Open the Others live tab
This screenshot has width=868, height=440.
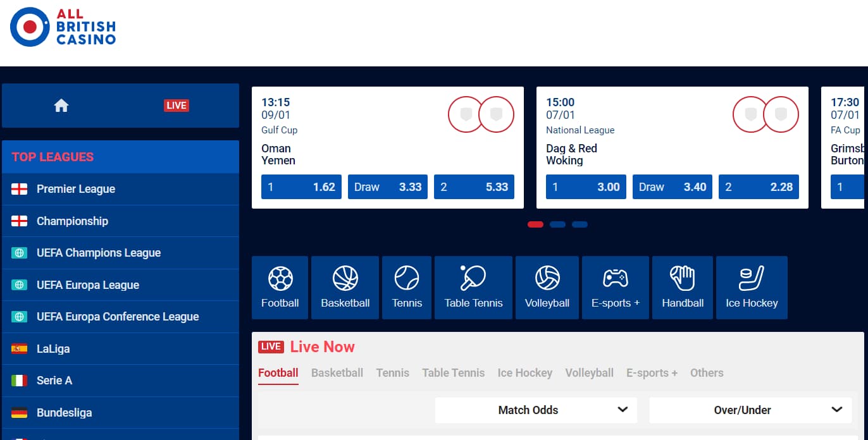pyautogui.click(x=707, y=373)
